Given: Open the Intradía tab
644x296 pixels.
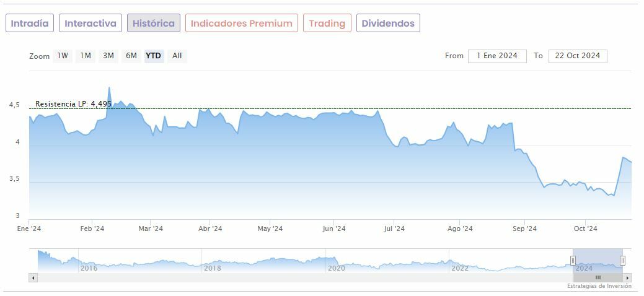Looking at the screenshot, I should point(30,24).
